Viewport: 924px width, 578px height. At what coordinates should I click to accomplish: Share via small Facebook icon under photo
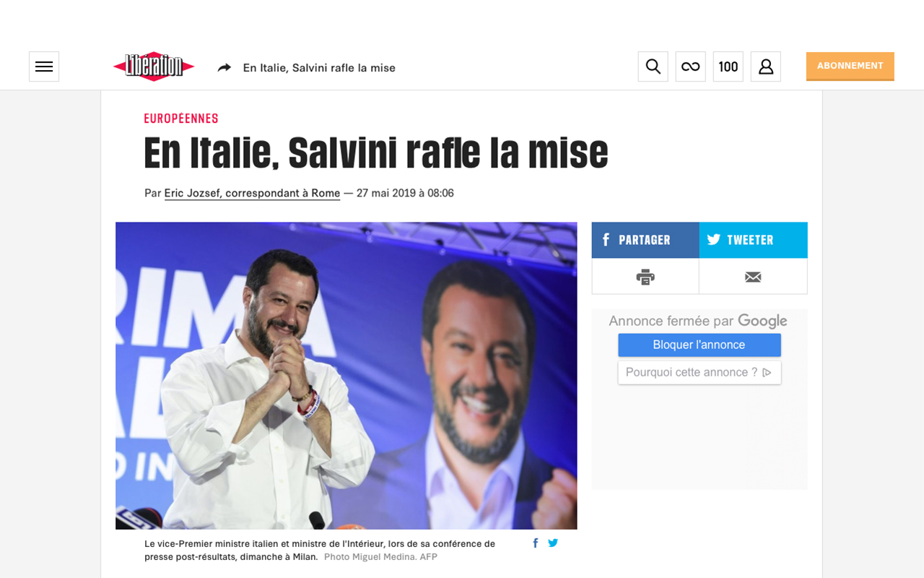(536, 543)
